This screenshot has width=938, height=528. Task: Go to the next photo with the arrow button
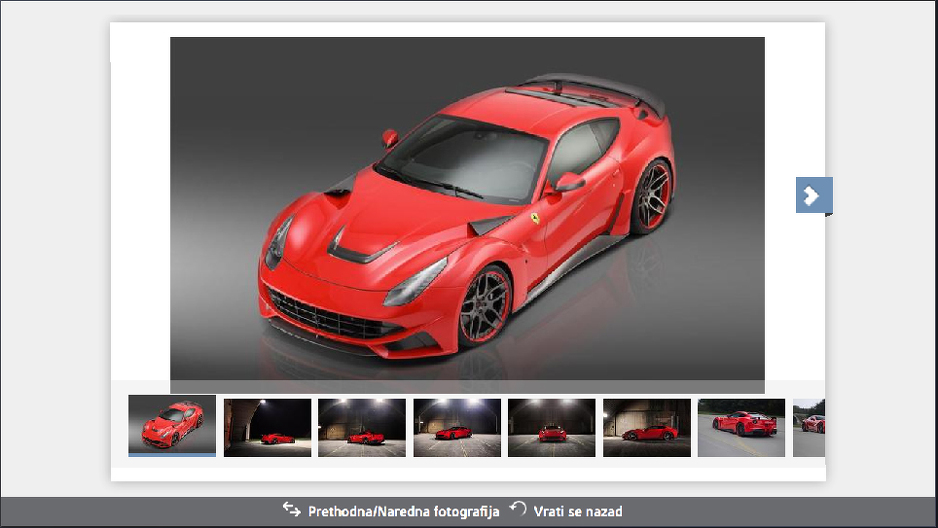(x=814, y=195)
